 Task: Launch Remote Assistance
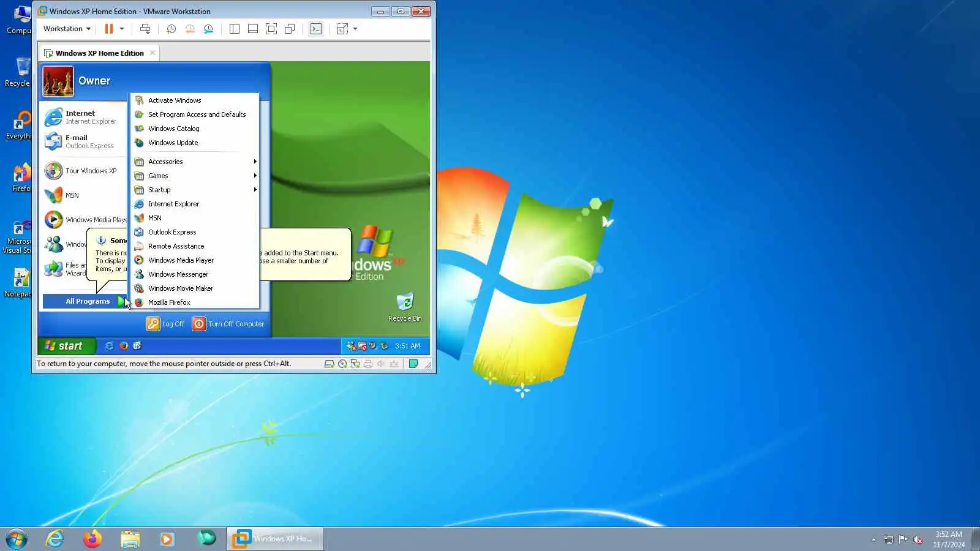tap(195, 246)
